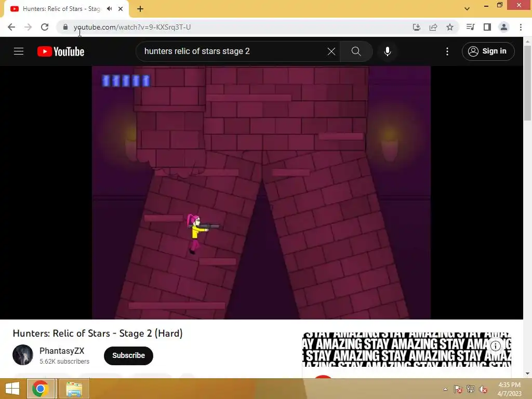Clear the search query with the X
This screenshot has height=399, width=532.
(x=331, y=51)
